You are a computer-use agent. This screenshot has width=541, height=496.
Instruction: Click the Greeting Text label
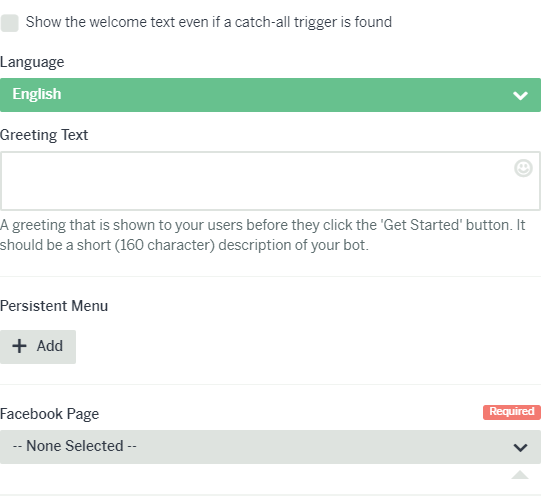tap(44, 135)
